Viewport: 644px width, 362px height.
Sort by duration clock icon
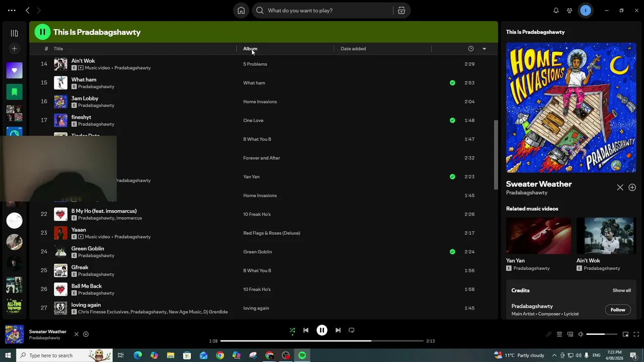click(471, 49)
